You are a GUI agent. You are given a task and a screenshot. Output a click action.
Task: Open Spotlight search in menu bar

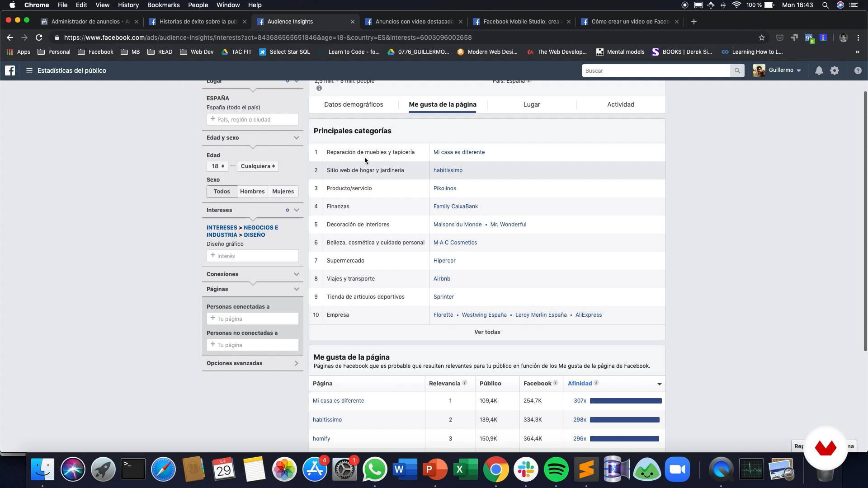pos(825,5)
